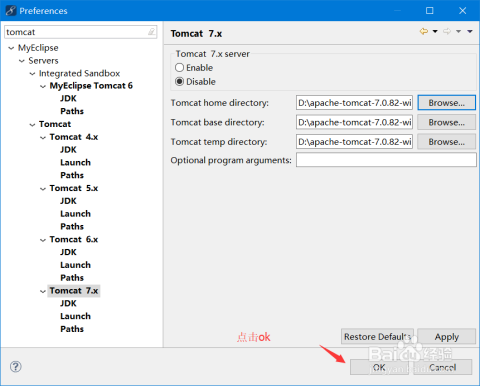480x386 pixels.
Task: Select Integrated Sandbox in the tree
Action: [79, 73]
